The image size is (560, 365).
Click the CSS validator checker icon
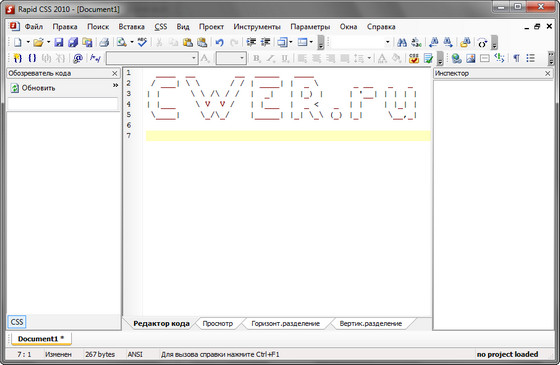coord(414,58)
